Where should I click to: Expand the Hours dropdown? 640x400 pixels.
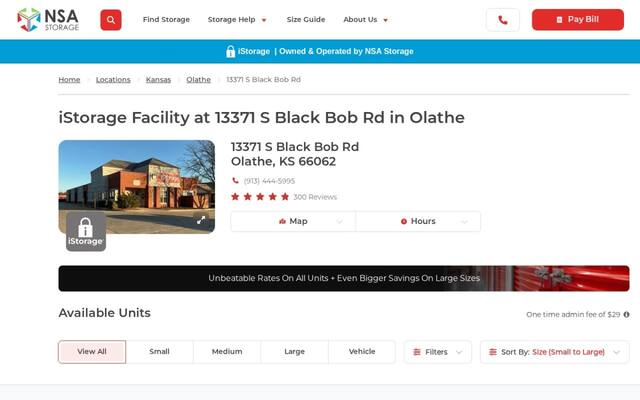[x=418, y=221]
